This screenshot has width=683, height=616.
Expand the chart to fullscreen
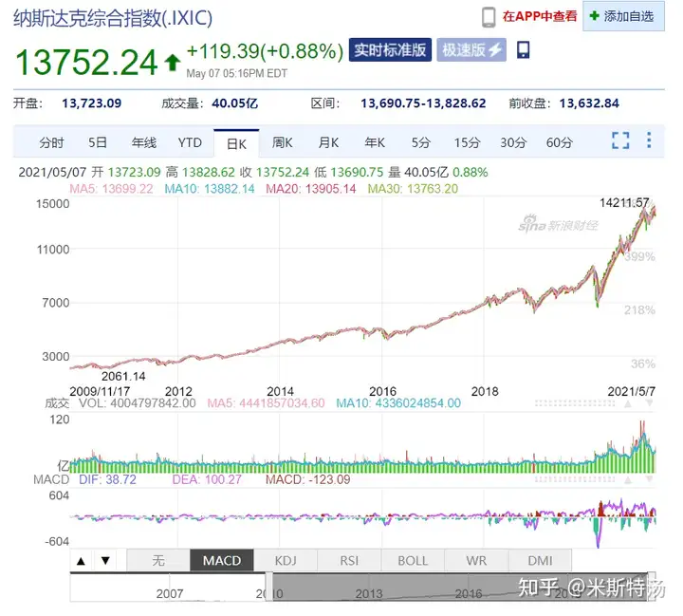pos(620,140)
